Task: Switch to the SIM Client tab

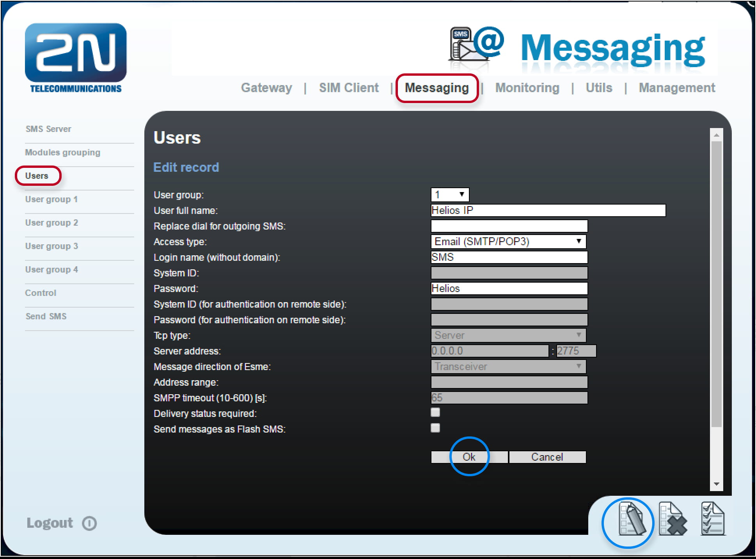Action: coord(349,88)
